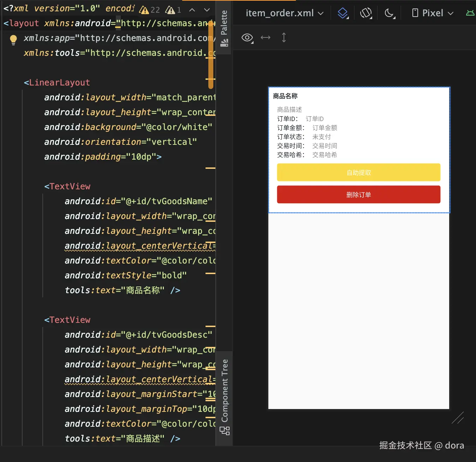The height and width of the screenshot is (462, 476).
Task: Toggle night mode moon icon
Action: pos(389,13)
